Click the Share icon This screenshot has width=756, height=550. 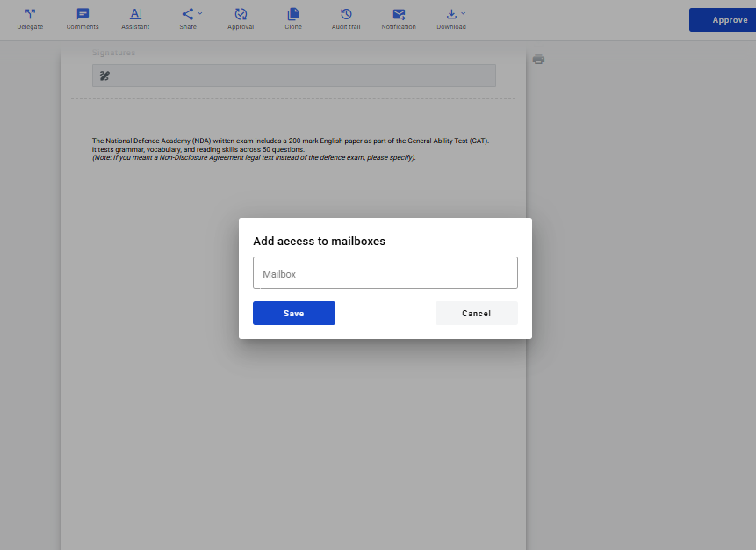(x=188, y=14)
